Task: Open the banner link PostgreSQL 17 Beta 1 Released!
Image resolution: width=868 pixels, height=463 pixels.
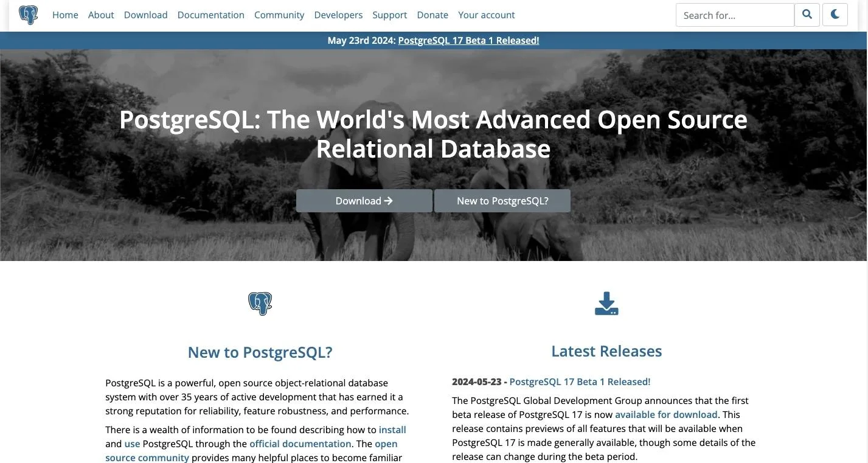Action: [468, 40]
